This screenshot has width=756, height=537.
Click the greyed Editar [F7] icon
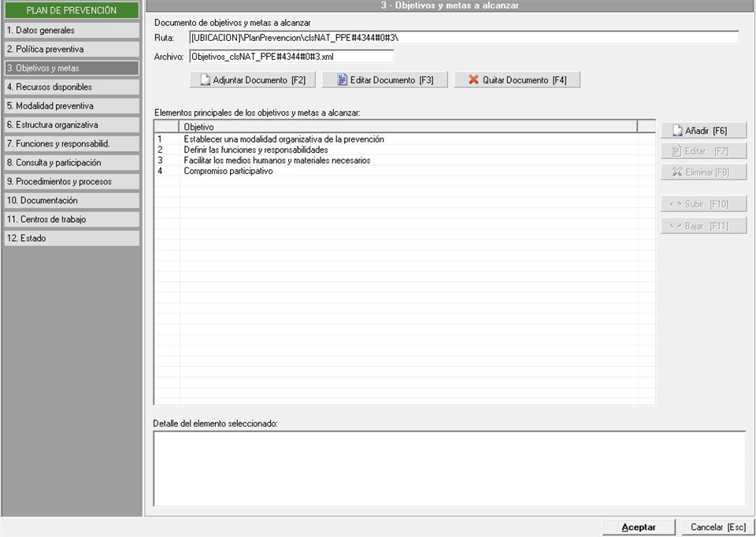[677, 151]
